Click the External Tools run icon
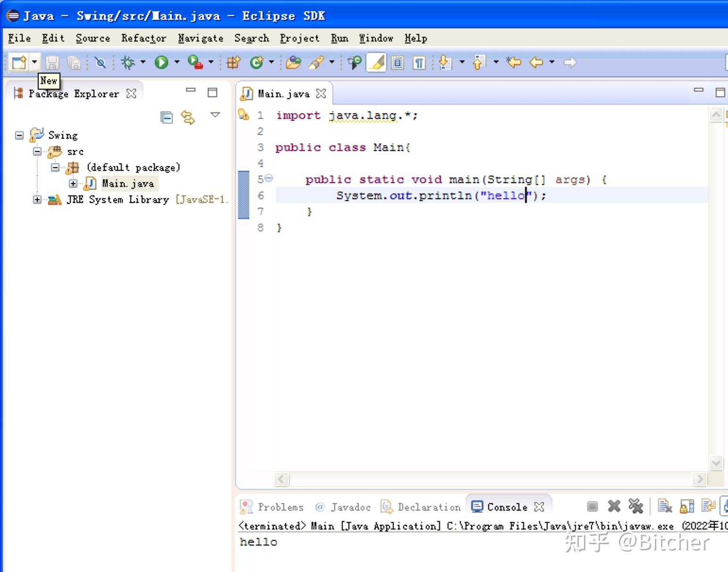Screen dimensions: 728x572 coord(195,62)
